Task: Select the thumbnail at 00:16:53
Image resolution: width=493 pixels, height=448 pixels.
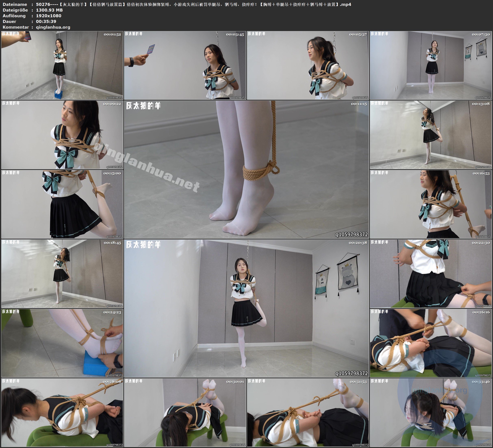Action: pyautogui.click(x=431, y=204)
